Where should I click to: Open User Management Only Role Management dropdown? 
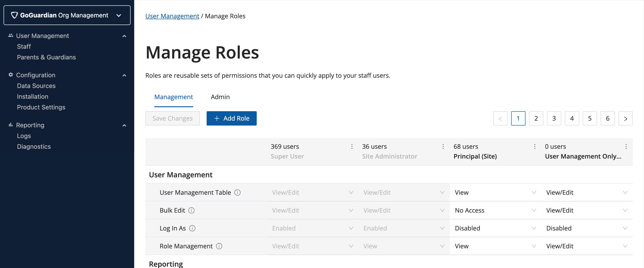point(587,246)
